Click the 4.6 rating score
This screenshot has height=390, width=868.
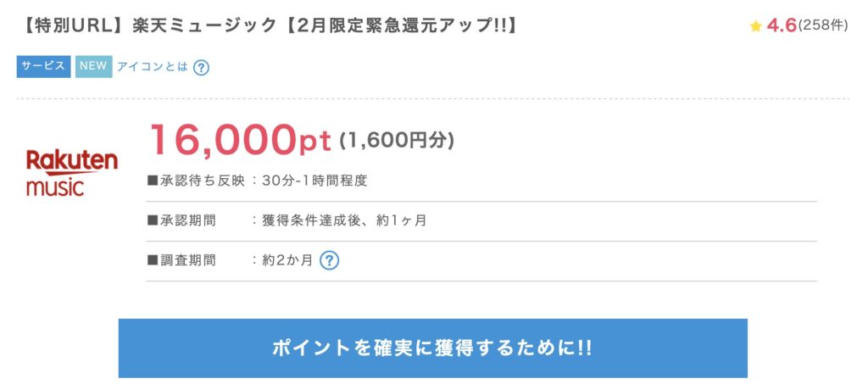coord(781,25)
